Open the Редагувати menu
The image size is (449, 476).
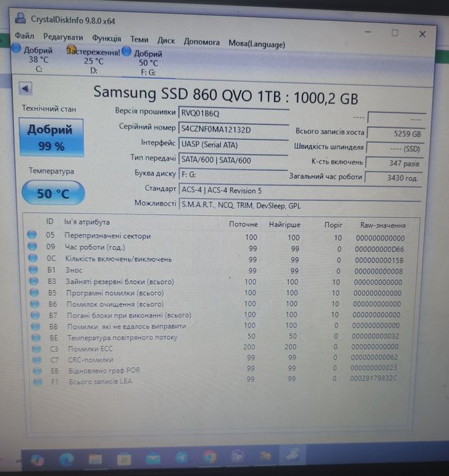point(63,37)
